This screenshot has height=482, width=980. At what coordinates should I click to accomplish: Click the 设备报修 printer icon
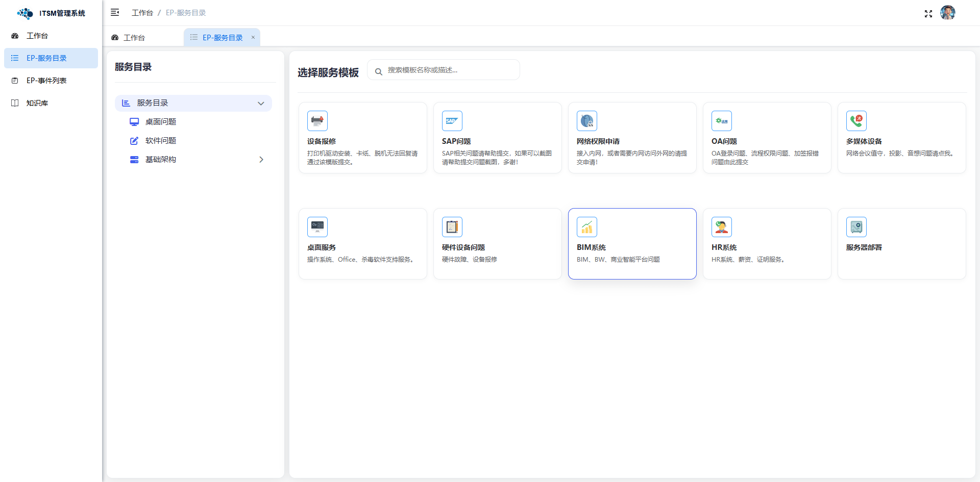317,121
